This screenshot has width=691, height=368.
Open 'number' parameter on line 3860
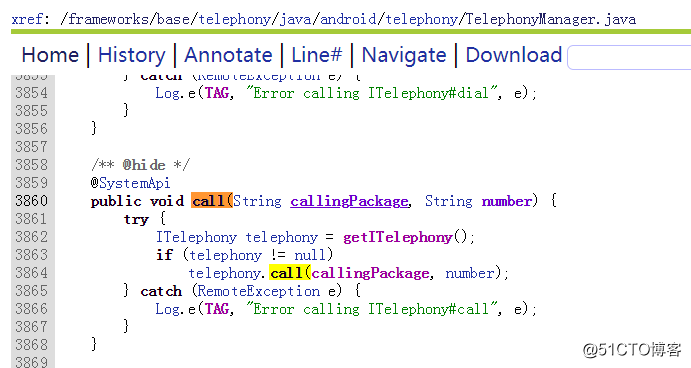(507, 201)
